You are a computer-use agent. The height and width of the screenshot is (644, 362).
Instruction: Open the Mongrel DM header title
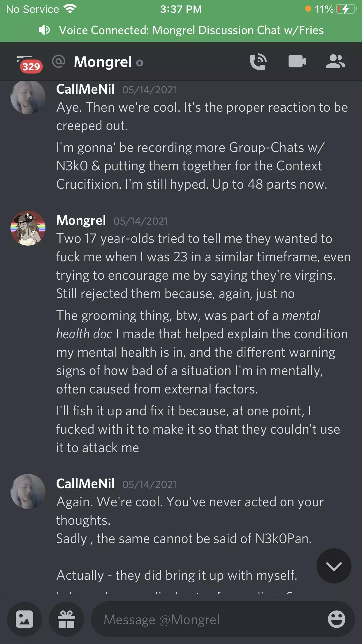pyautogui.click(x=103, y=62)
